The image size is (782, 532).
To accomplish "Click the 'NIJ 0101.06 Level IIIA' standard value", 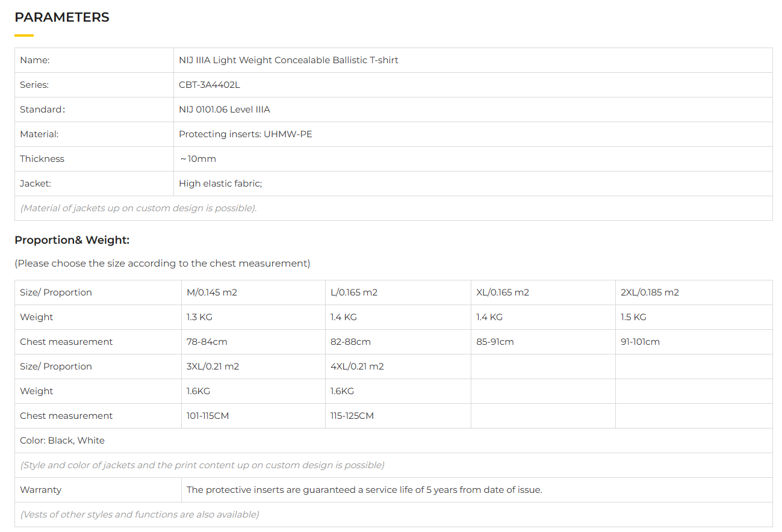I will click(x=224, y=110).
